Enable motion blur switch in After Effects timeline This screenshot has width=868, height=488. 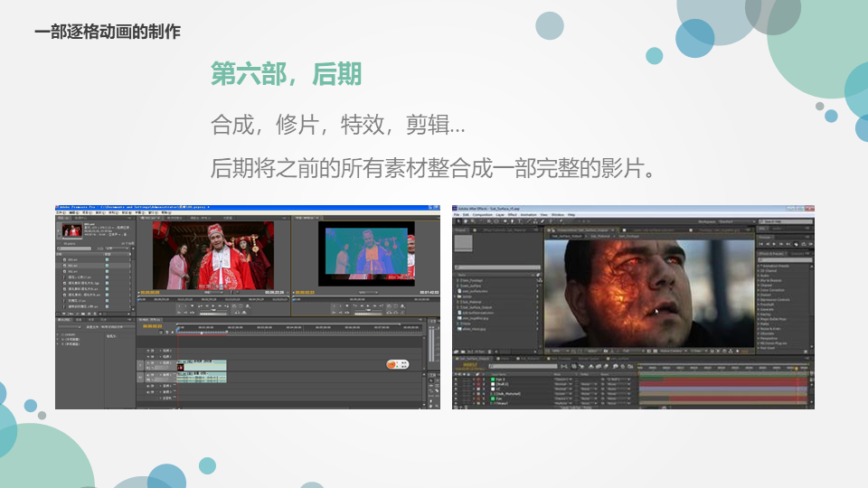click(606, 366)
